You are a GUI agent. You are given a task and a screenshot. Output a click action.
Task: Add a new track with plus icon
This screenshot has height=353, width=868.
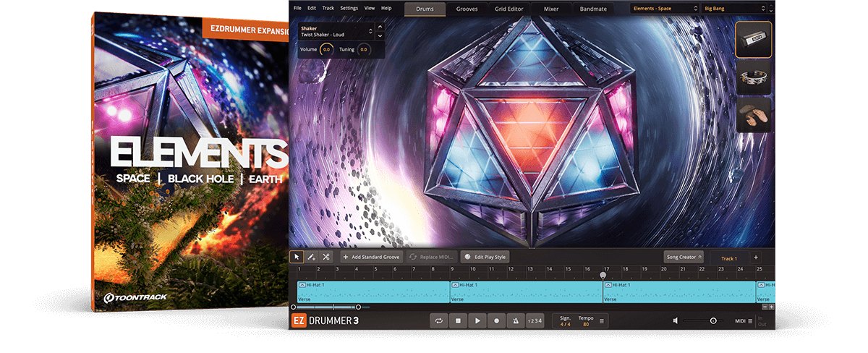pyautogui.click(x=755, y=258)
